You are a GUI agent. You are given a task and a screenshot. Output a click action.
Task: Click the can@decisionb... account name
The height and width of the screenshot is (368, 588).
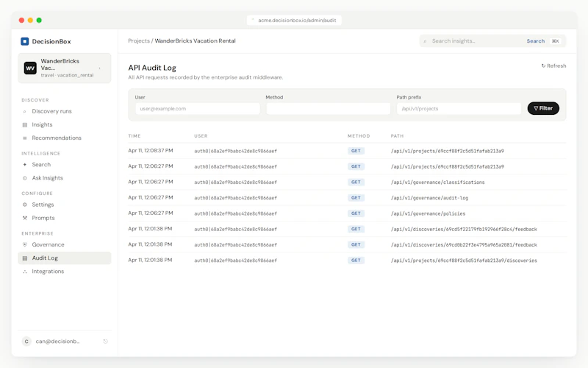[x=57, y=342]
